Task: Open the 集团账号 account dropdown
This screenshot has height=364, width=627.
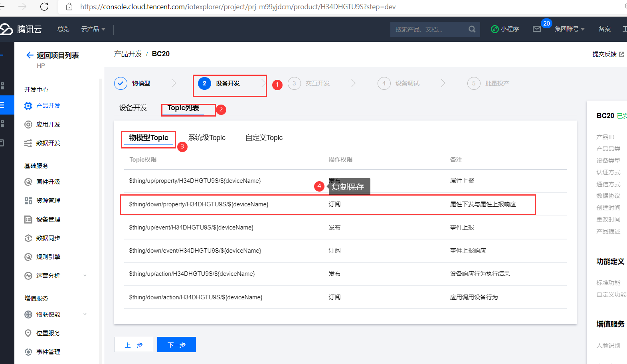Action: [x=570, y=29]
